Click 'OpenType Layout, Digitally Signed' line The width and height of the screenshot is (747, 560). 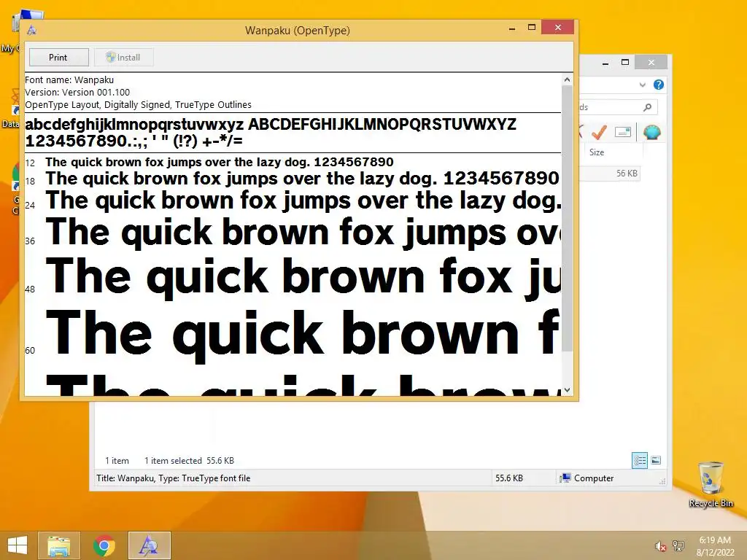point(138,105)
